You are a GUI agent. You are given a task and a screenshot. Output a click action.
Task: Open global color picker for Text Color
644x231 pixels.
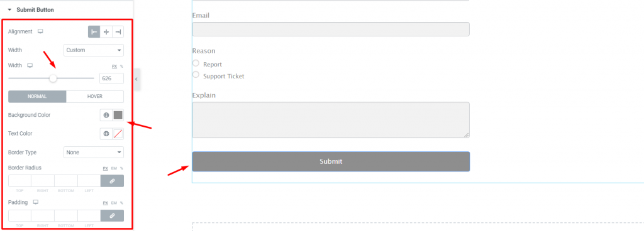pyautogui.click(x=106, y=134)
